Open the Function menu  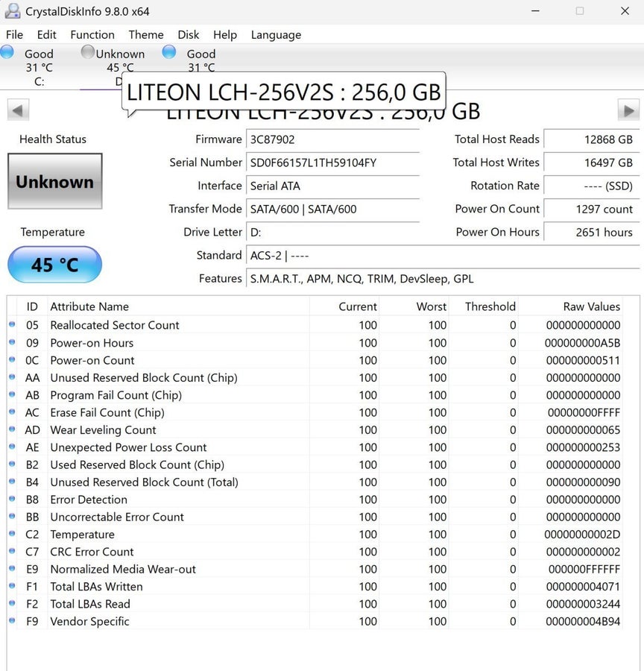coord(92,34)
